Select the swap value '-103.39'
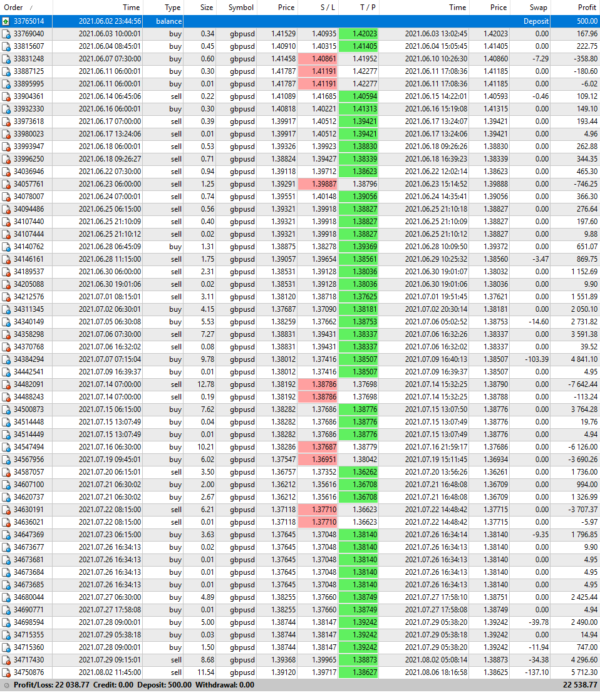 (537, 359)
